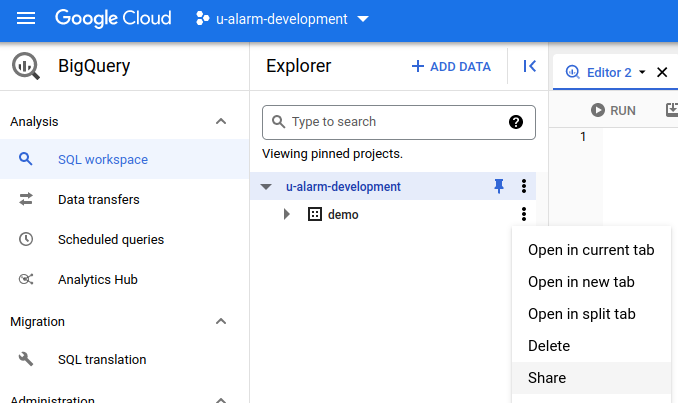Collapse the Analysis section

point(221,122)
